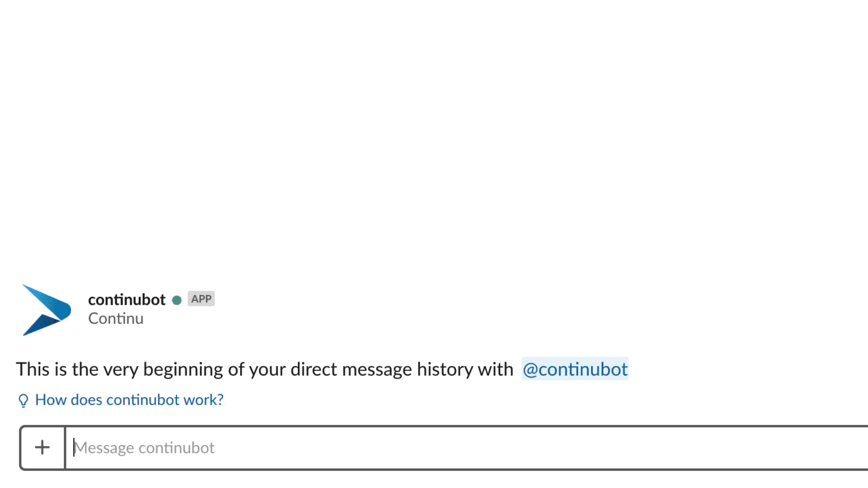Click the blank right side of message box
Image resolution: width=868 pixels, height=488 pixels.
coord(678,448)
